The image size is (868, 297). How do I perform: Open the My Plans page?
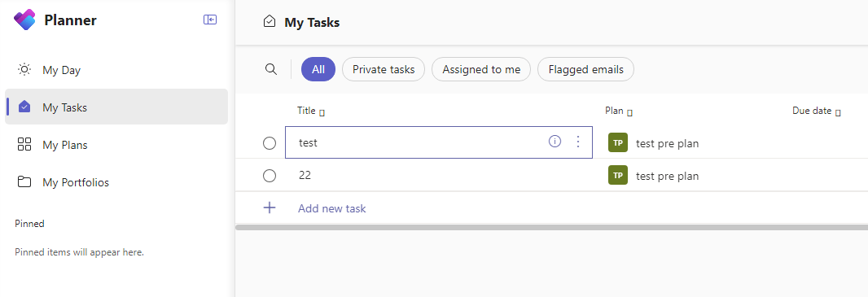tap(116, 145)
